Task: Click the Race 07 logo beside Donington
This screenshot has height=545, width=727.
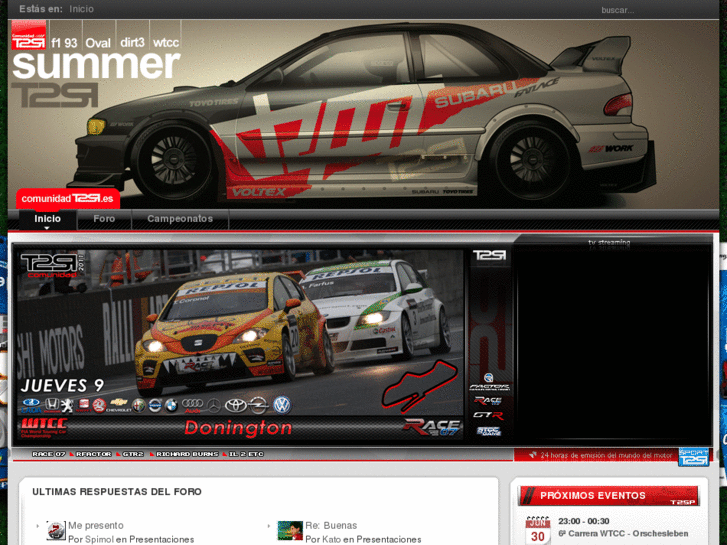Action: pyautogui.click(x=432, y=427)
